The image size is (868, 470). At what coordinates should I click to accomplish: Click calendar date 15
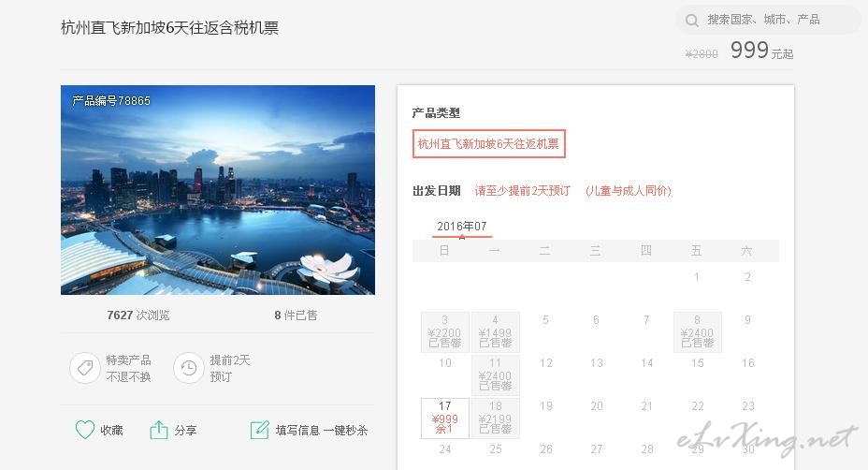pos(698,363)
